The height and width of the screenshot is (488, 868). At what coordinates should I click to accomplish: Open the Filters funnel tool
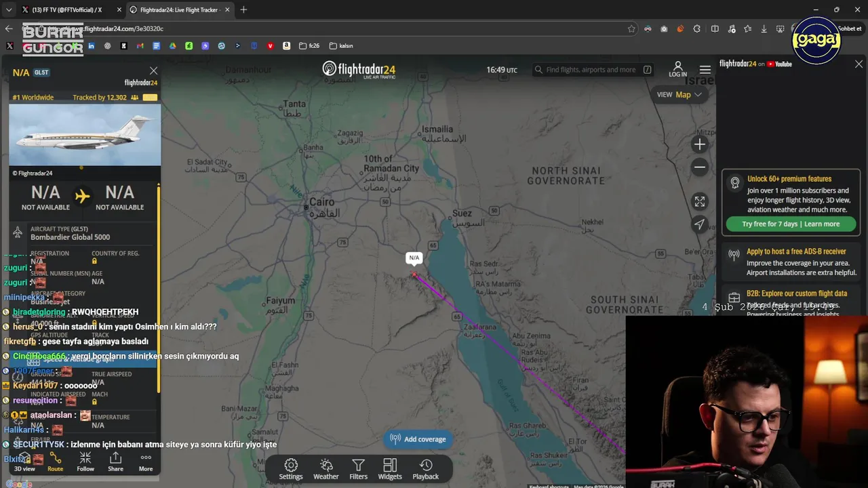pyautogui.click(x=358, y=469)
